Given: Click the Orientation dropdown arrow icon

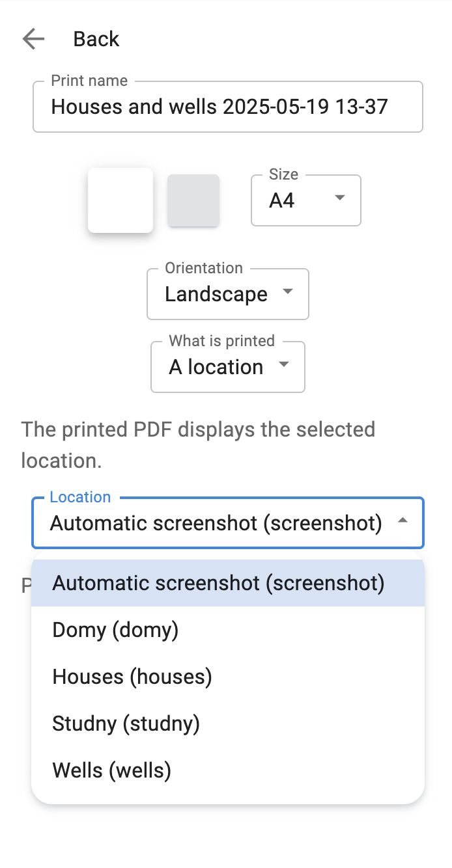Looking at the screenshot, I should point(287,293).
